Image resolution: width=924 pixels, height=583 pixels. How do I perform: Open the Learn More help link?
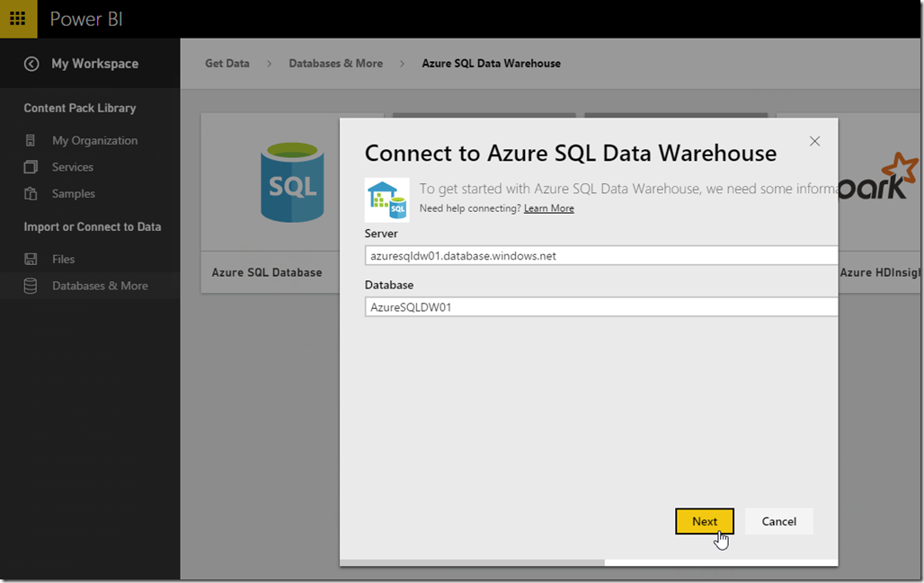(x=548, y=208)
